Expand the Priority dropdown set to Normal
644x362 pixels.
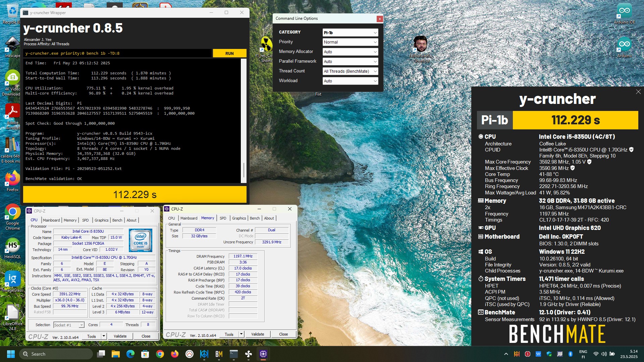(x=350, y=42)
